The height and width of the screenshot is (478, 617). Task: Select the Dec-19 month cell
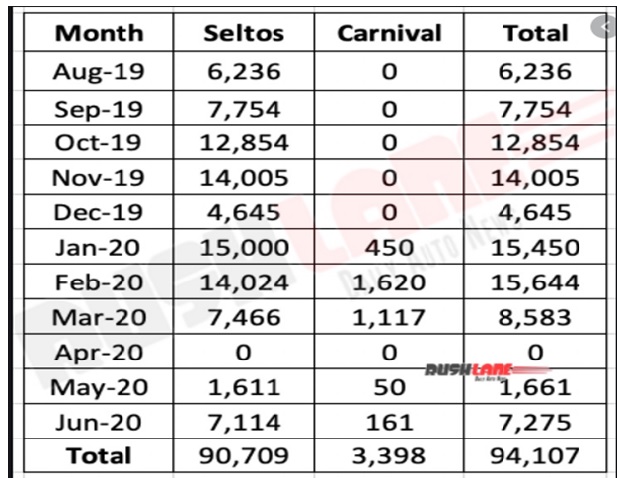click(x=99, y=211)
